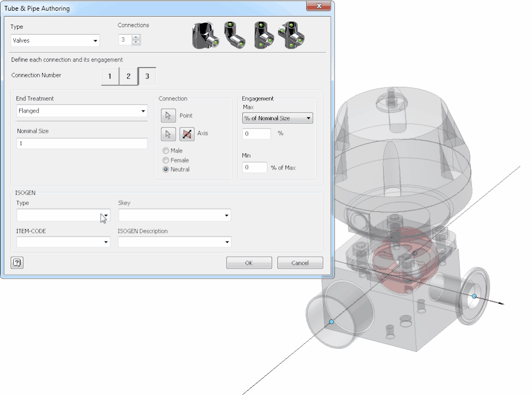This screenshot has height=395, width=532.
Task: Select the elbow fitting thumbnail
Action: [x=235, y=35]
